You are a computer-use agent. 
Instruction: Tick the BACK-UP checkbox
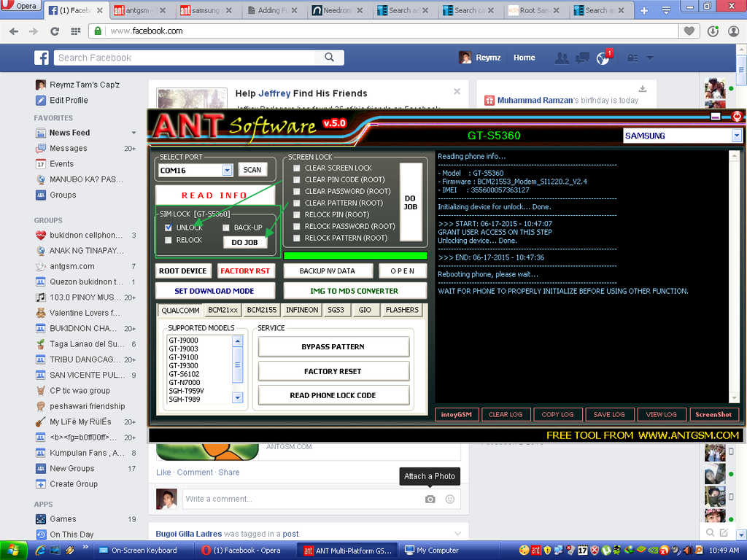click(226, 227)
